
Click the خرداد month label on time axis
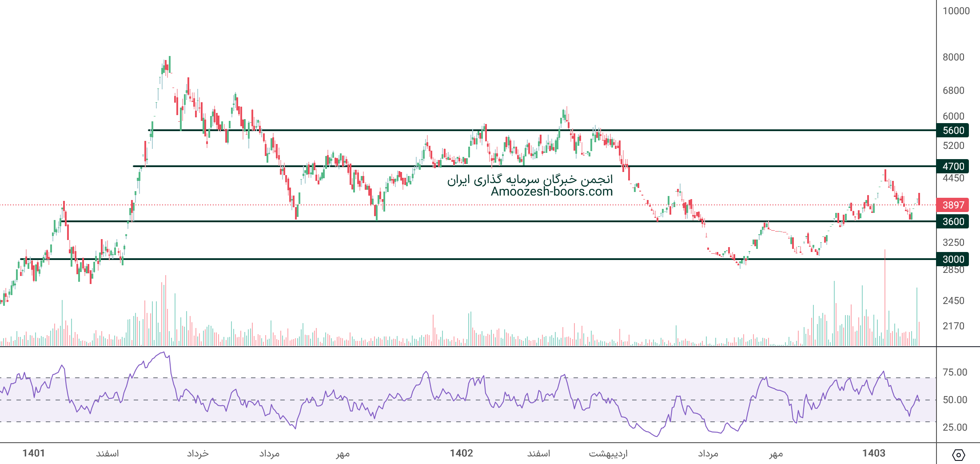[198, 453]
